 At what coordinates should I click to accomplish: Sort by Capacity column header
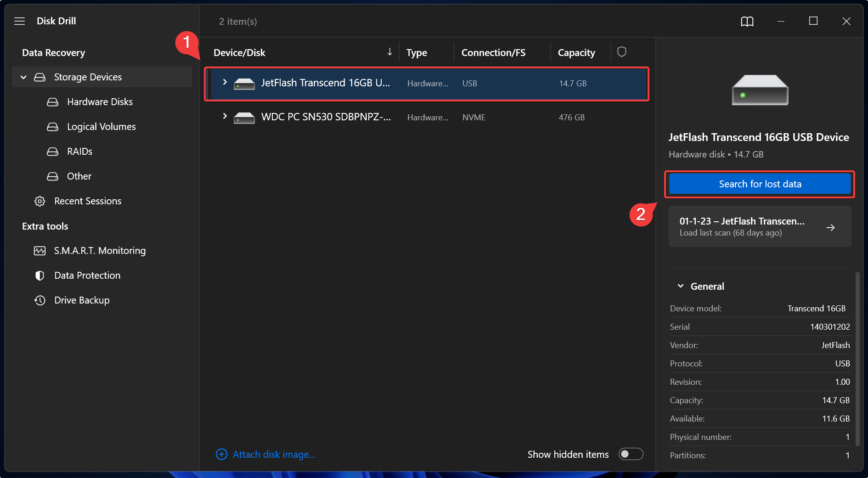point(576,53)
